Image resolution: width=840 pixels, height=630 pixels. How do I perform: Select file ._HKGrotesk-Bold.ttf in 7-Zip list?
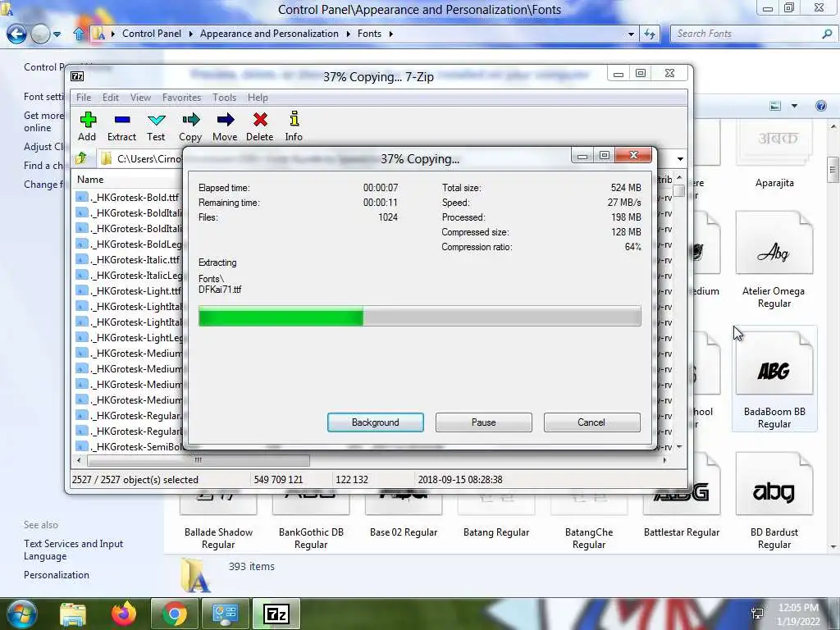[127, 197]
